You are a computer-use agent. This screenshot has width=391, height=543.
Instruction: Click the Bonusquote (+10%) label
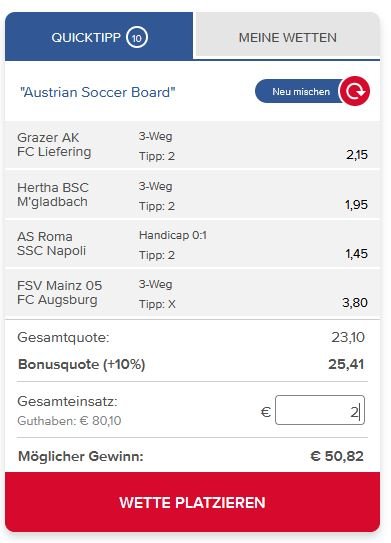pos(81,364)
